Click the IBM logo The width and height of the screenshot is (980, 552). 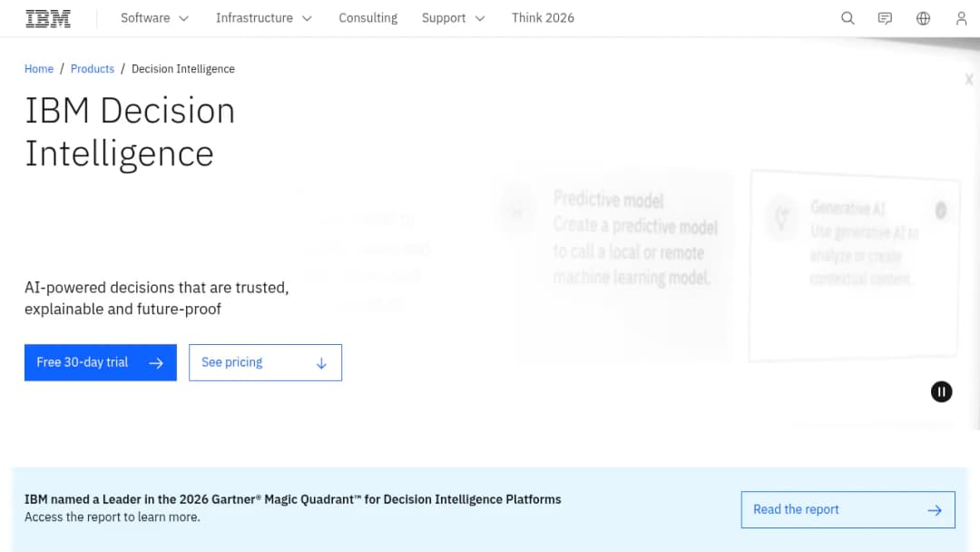48,19
